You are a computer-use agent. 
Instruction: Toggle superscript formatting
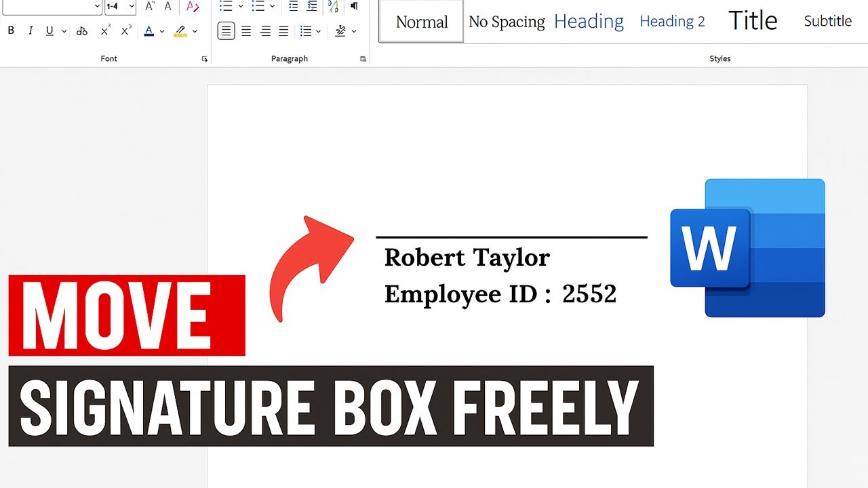[x=126, y=31]
